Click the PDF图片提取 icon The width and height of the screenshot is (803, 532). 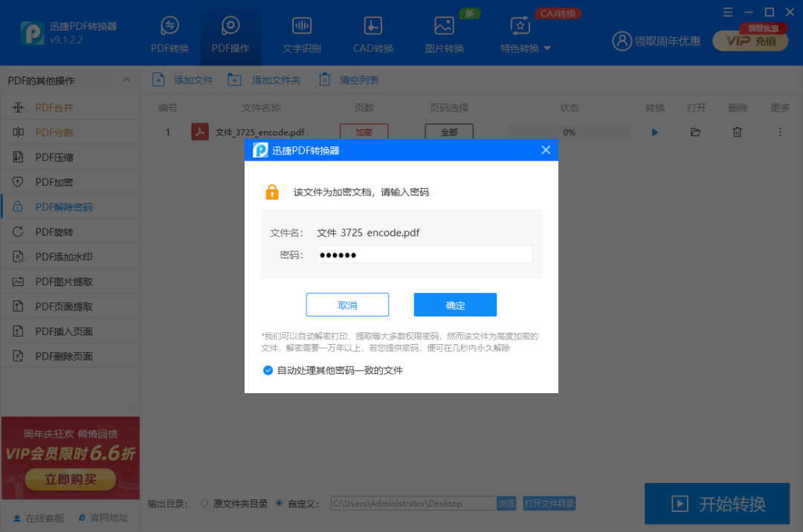18,282
